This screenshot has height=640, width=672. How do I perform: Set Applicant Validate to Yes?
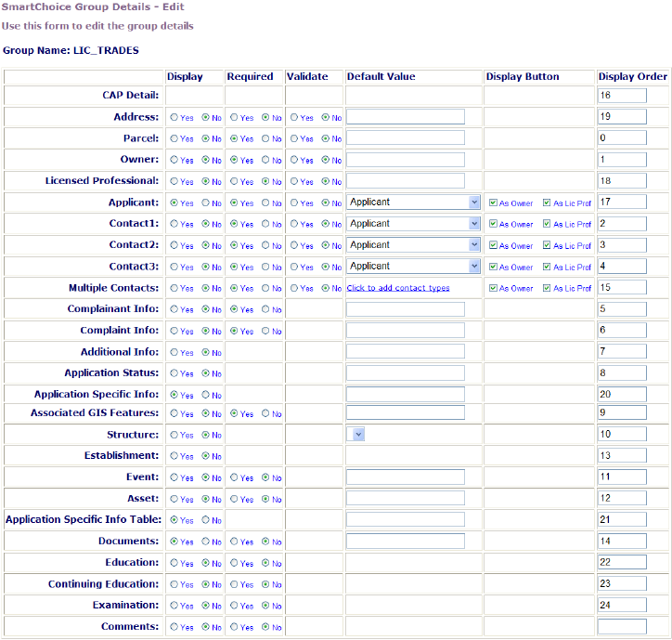coord(294,202)
